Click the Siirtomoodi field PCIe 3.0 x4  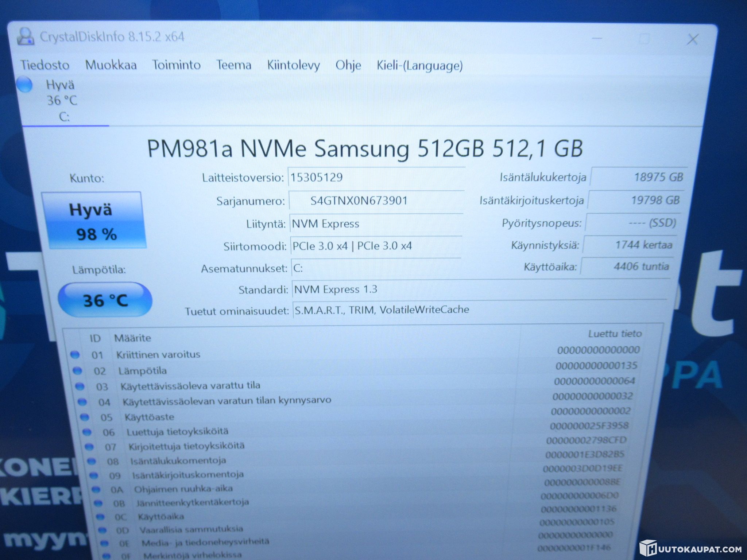[376, 246]
